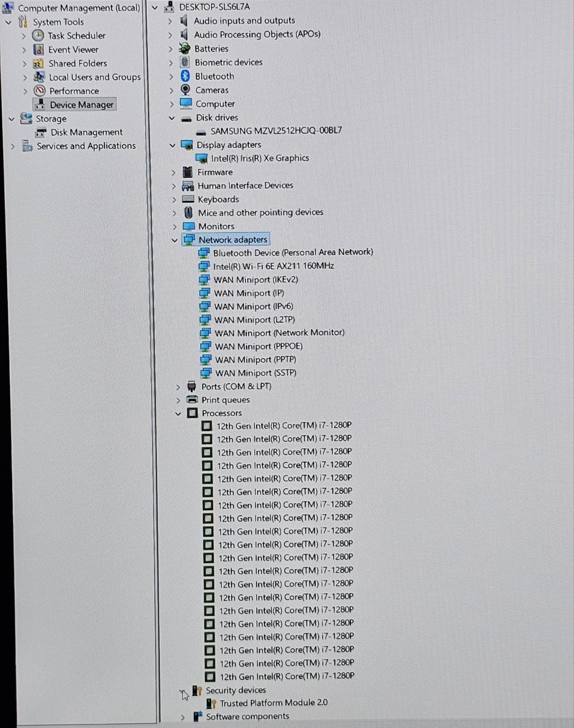Click the Task Scheduler clock icon

pyautogui.click(x=38, y=35)
